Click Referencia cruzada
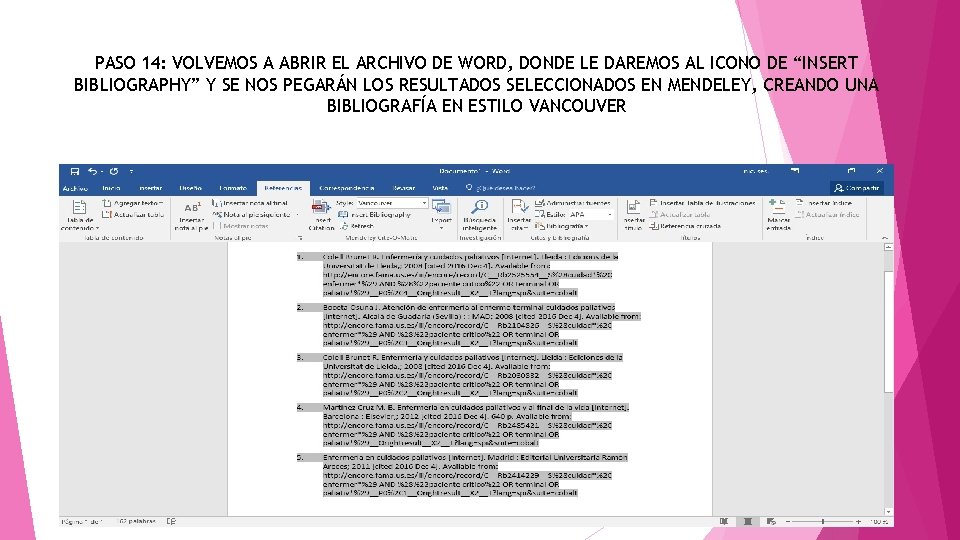The image size is (960, 540). click(x=685, y=226)
